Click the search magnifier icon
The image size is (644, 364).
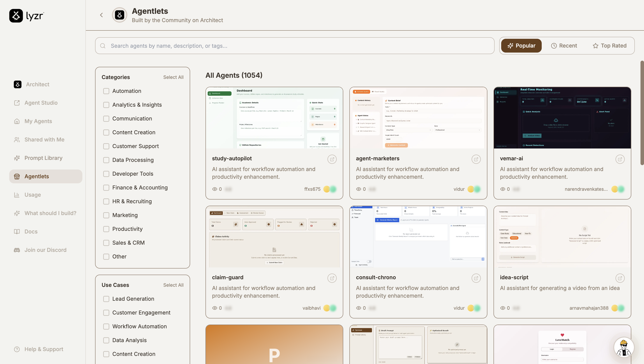(103, 46)
